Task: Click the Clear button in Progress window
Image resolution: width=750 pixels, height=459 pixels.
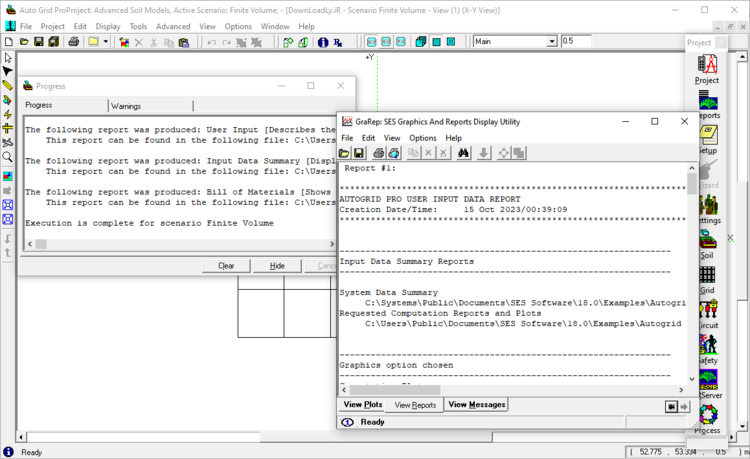Action: (226, 266)
